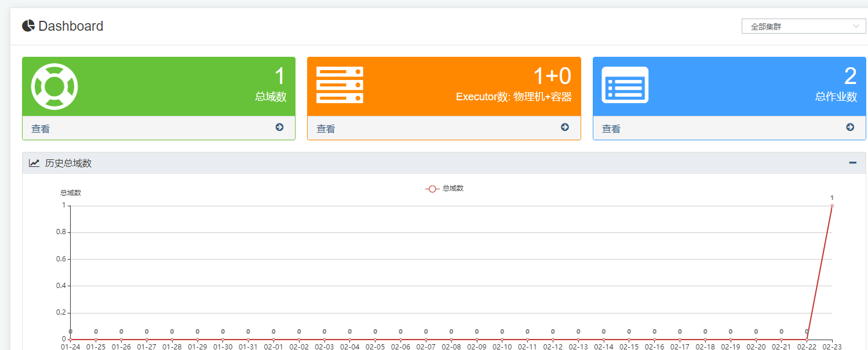This screenshot has height=350, width=868.
Task: Open the 查看 link on the 总域数 card
Action: pyautogui.click(x=39, y=127)
